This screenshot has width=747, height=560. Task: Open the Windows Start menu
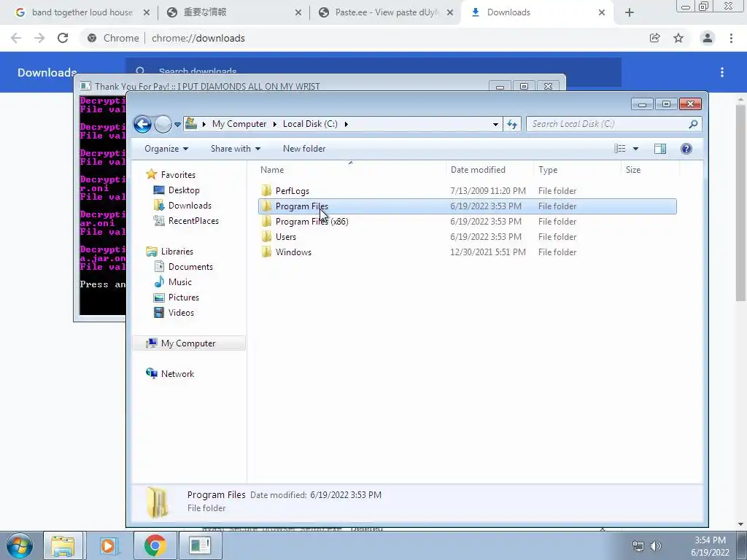click(20, 545)
